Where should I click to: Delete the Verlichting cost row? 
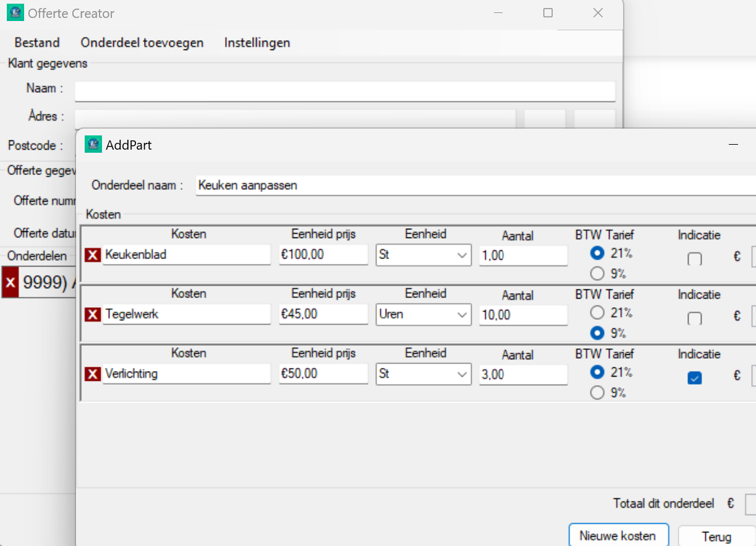point(92,374)
